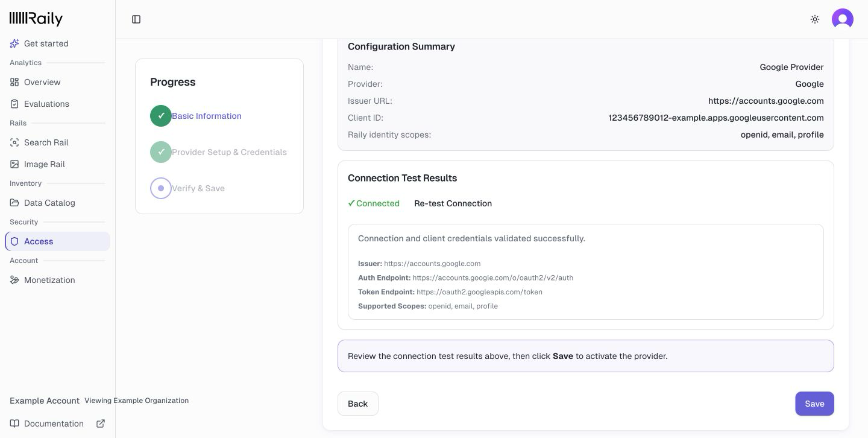Go to Overview in sidebar
Image resolution: width=868 pixels, height=438 pixels.
57,82
